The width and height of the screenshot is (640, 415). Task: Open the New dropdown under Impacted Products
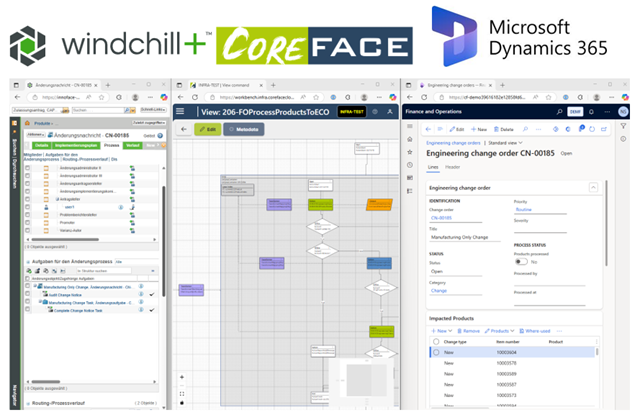tap(442, 331)
